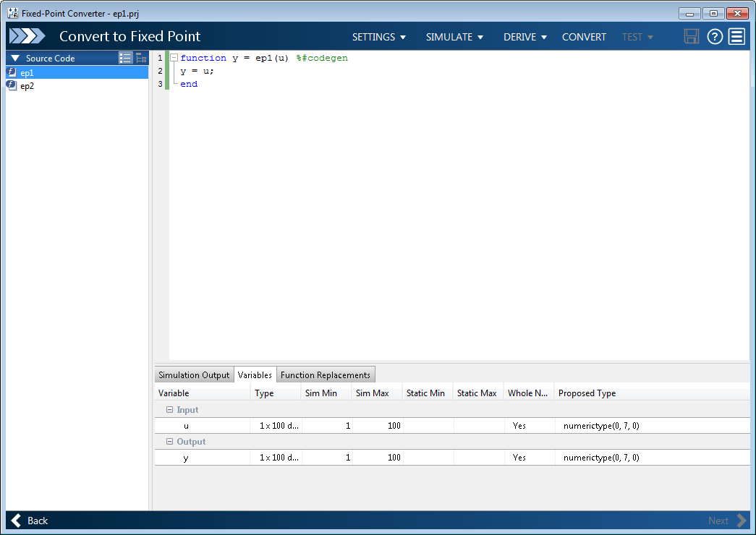Open the SIMULATE dropdown menu

454,37
